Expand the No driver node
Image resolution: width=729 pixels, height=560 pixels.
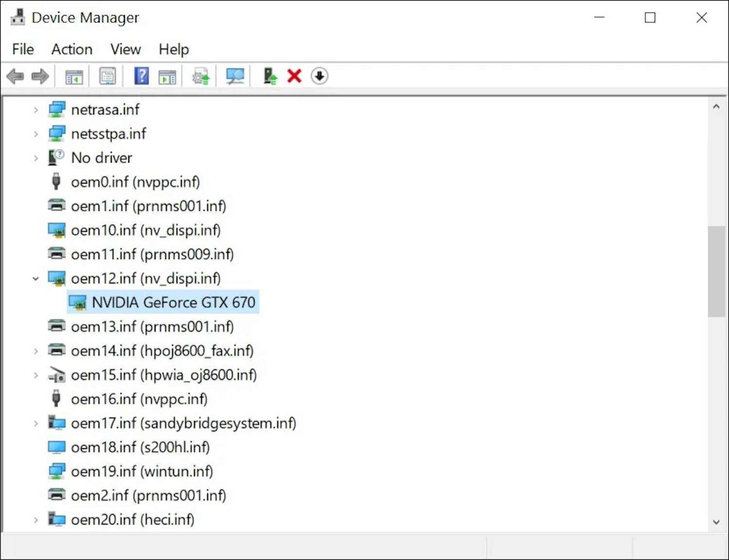[35, 158]
